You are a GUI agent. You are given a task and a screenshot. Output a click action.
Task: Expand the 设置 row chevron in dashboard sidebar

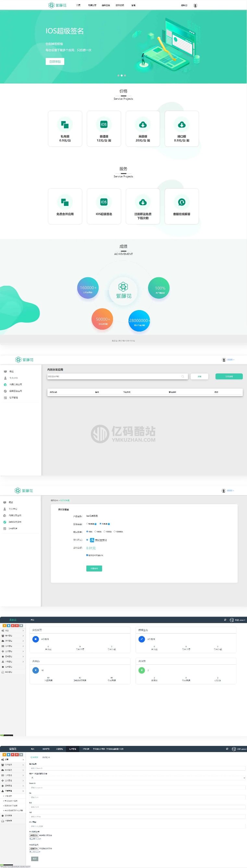point(23,630)
